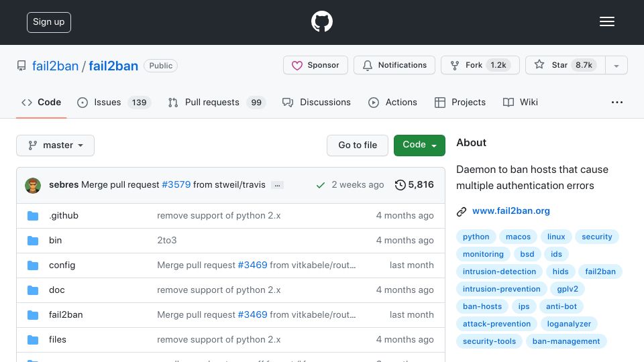Open the files folder
644x362 pixels.
click(58, 339)
